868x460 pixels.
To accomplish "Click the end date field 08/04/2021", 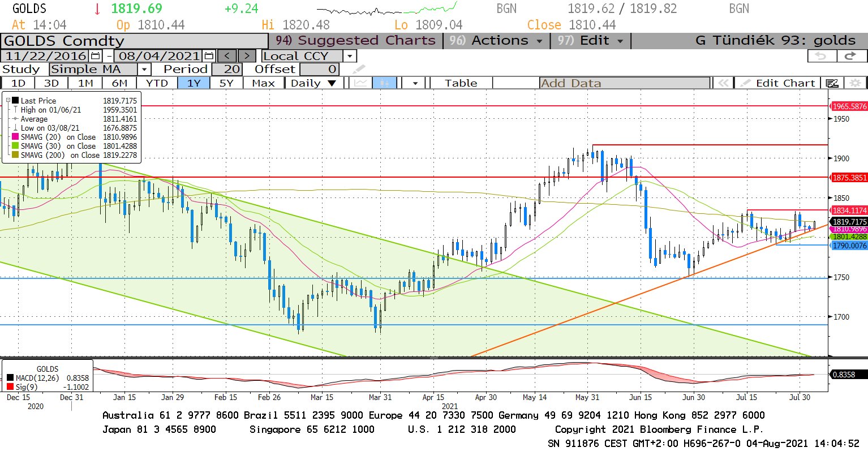I will tap(159, 56).
